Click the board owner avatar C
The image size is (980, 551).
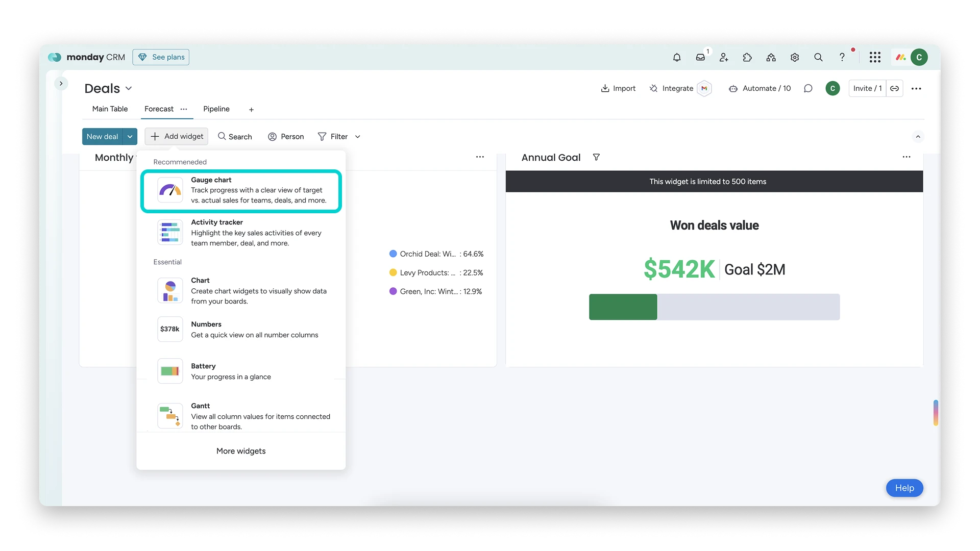832,88
